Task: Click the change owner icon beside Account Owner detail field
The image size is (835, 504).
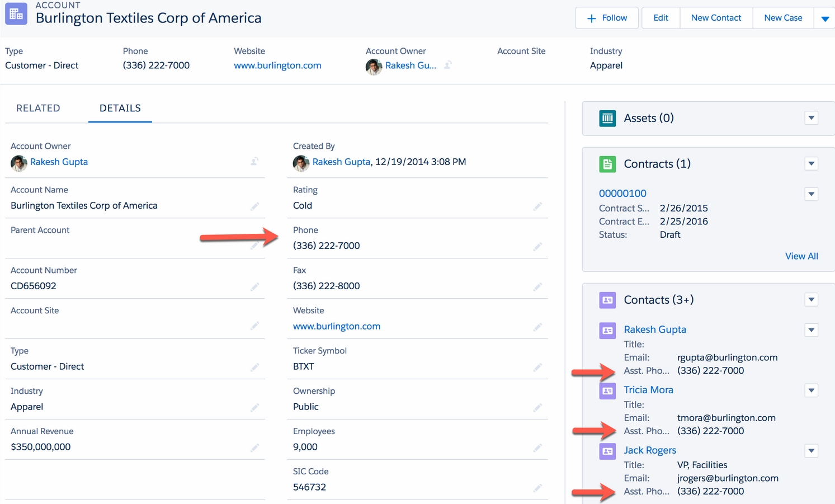Action: [254, 162]
